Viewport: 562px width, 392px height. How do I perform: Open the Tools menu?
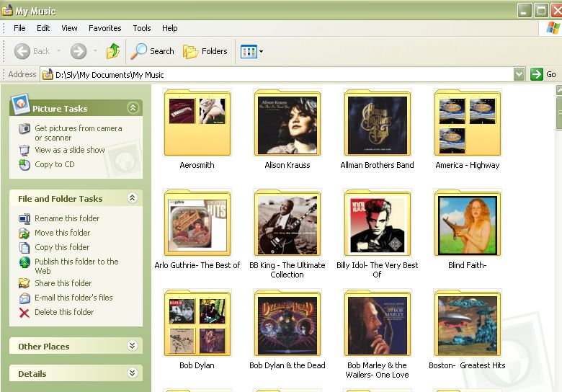(141, 28)
